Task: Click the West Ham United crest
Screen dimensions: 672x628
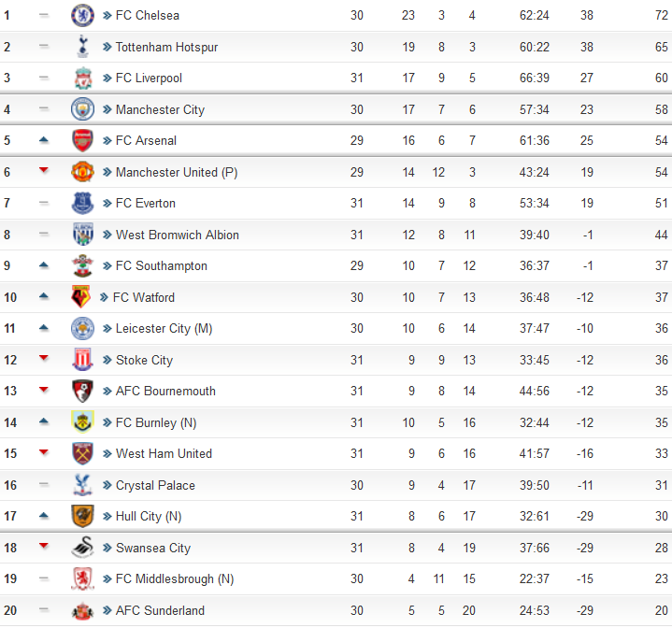Action: [82, 453]
